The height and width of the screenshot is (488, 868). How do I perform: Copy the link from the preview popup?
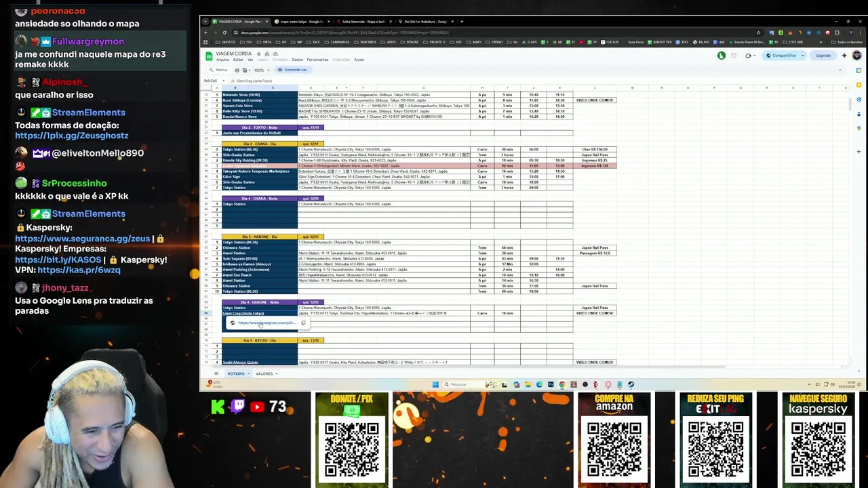coord(303,323)
